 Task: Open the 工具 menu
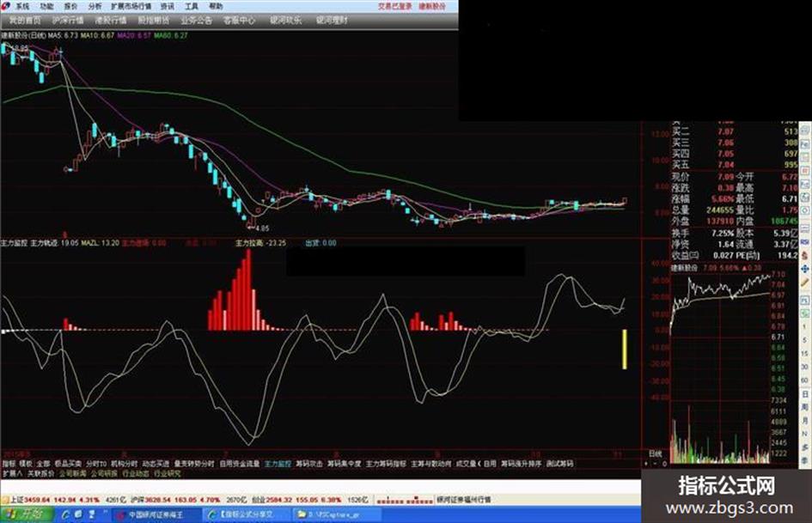click(x=192, y=7)
